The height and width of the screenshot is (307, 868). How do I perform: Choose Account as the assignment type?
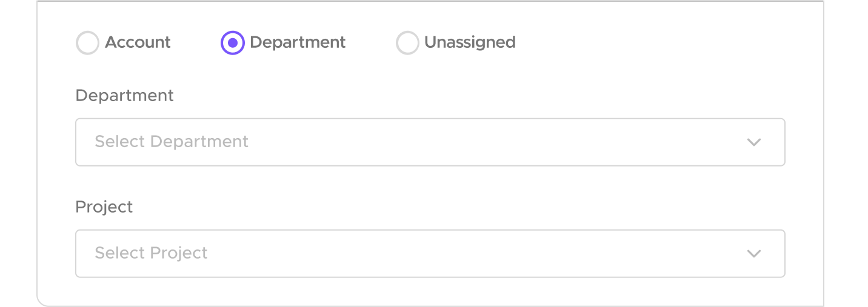[87, 43]
